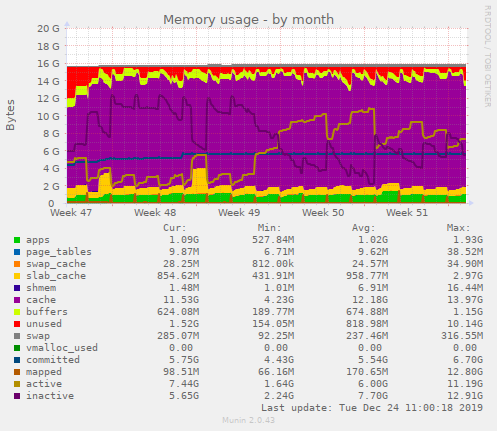Click the 'swap' legend label
Viewport: 497px width, 431px height.
coord(38,336)
